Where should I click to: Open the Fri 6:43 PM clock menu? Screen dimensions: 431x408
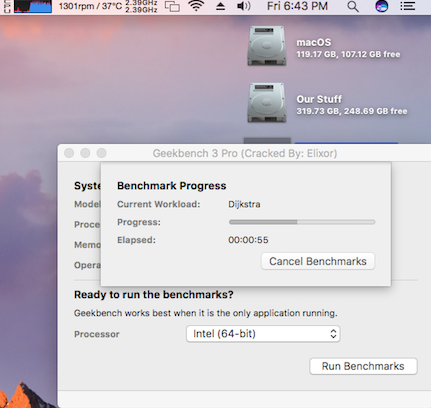pos(297,6)
